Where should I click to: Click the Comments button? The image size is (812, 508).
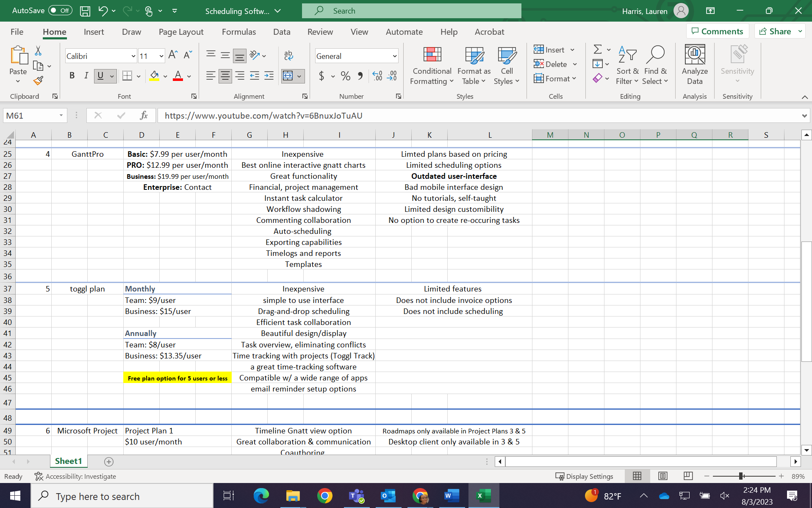coord(717,31)
